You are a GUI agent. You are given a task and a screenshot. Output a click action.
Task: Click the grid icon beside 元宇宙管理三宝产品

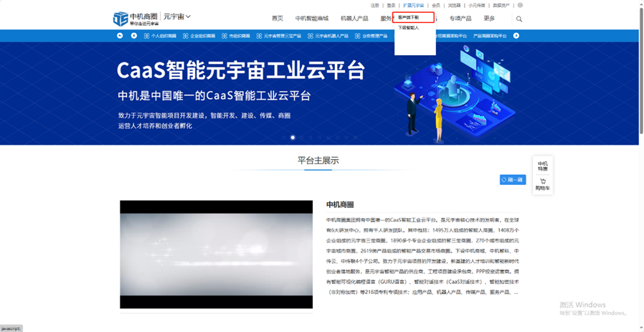[259, 36]
